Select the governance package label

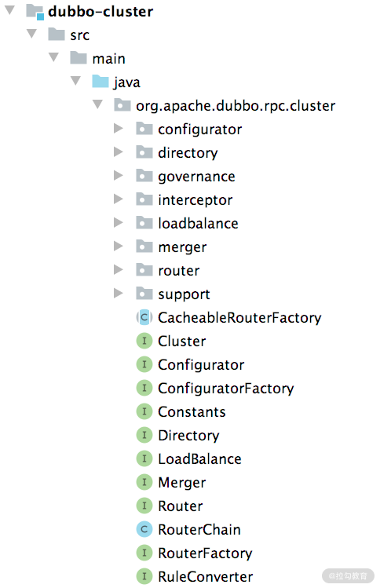click(196, 177)
